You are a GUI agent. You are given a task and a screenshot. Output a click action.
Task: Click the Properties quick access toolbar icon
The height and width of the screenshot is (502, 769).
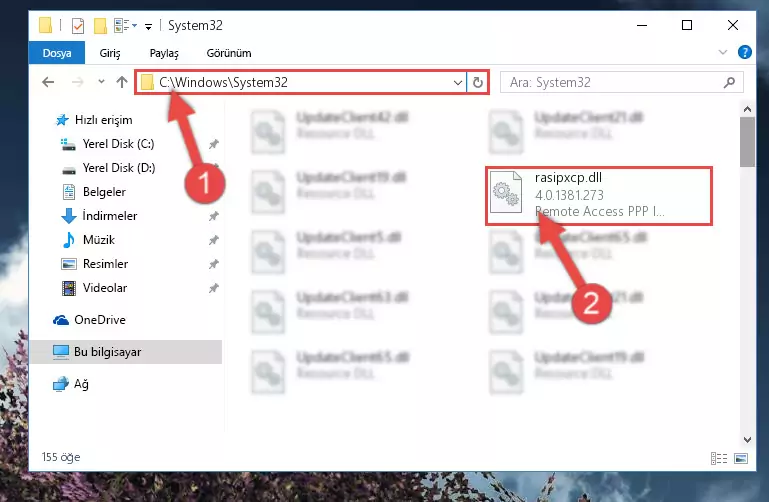[x=77, y=25]
